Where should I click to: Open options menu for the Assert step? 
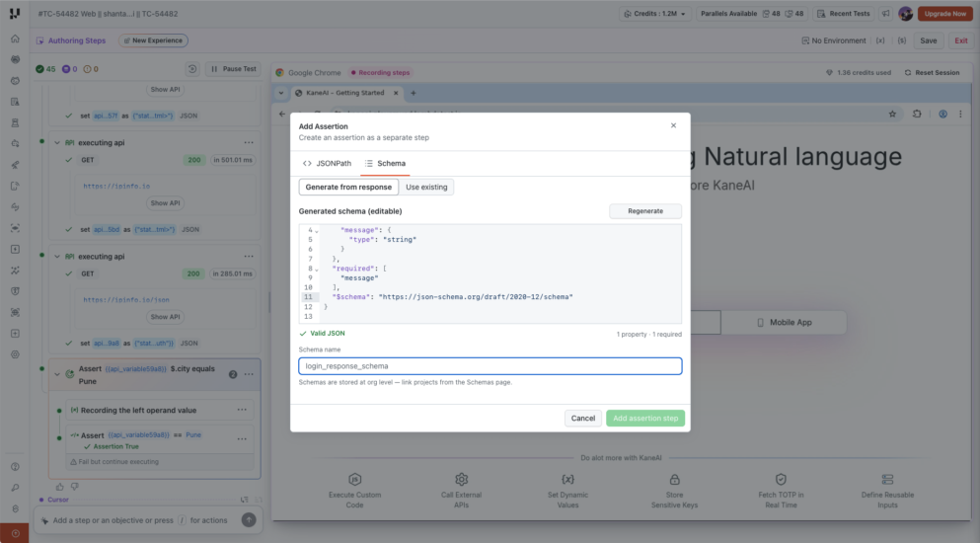pyautogui.click(x=249, y=374)
